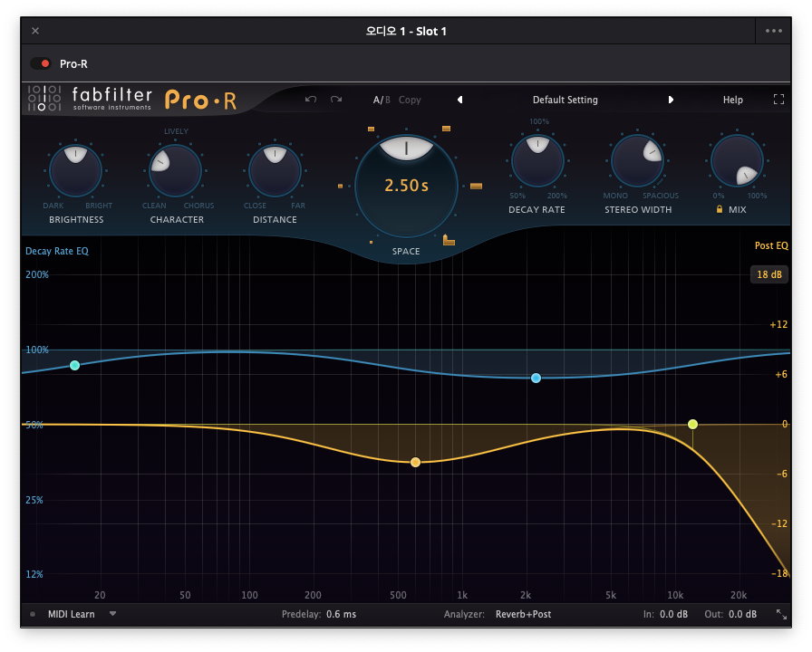Click the redo arrow icon

click(x=336, y=100)
